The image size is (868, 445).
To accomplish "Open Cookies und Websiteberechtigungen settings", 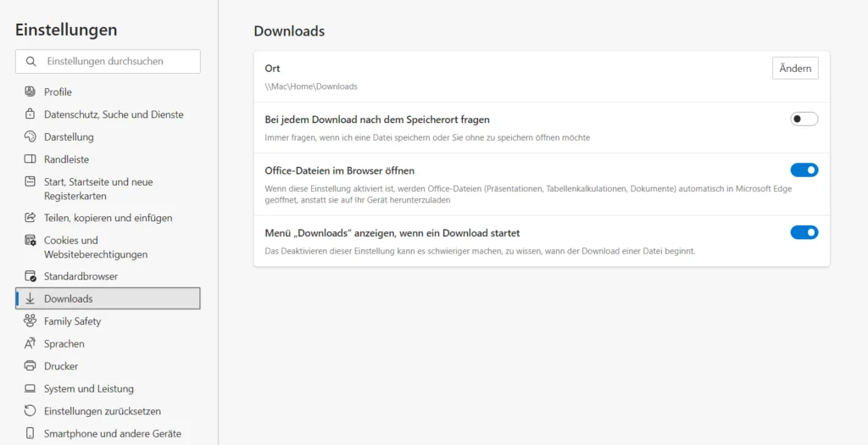I will pyautogui.click(x=108, y=248).
